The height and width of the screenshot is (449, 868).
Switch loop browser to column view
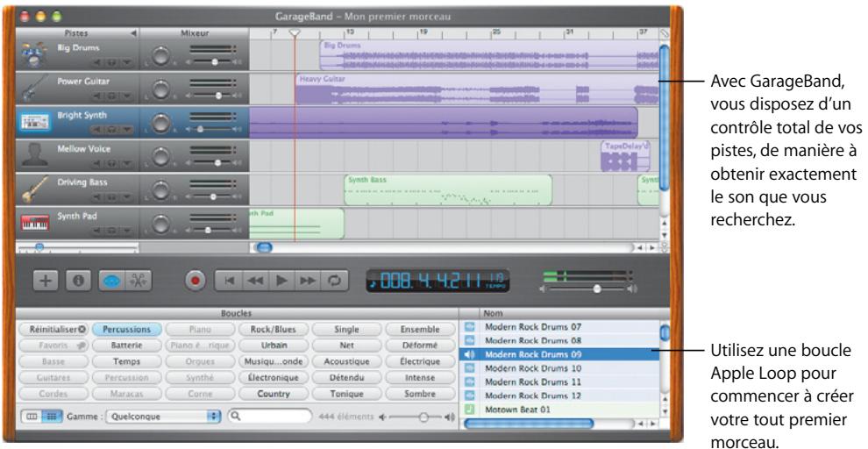pos(32,417)
